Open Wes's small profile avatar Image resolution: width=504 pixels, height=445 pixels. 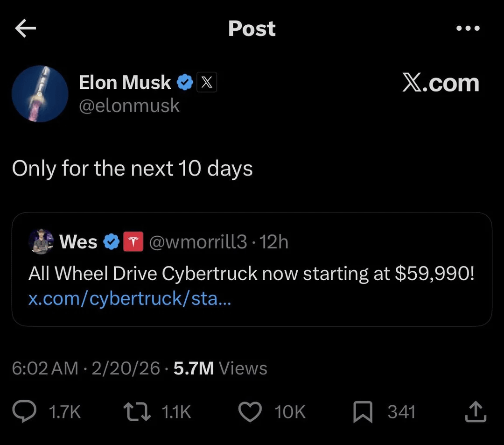click(41, 242)
